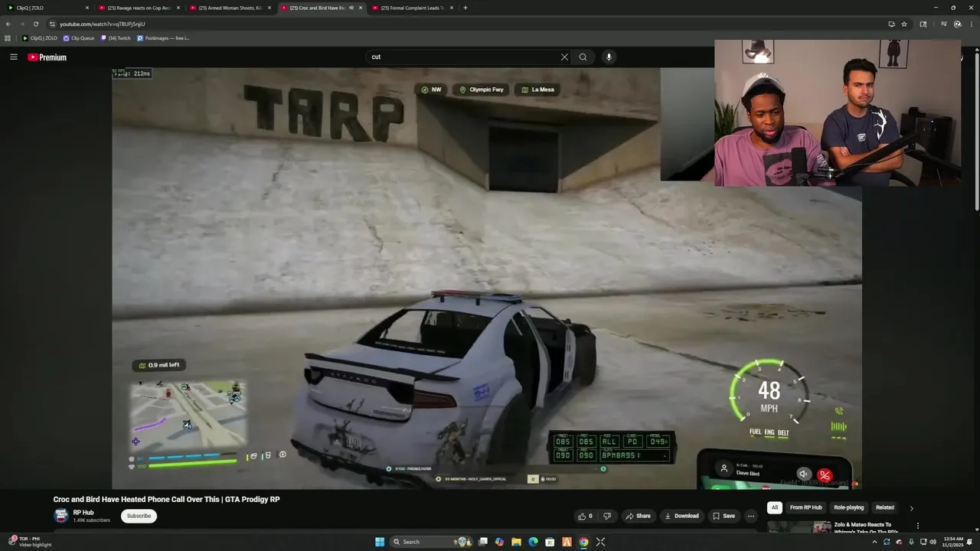Open the bookmarks apps grid icon
Image resolution: width=980 pixels, height=551 pixels.
[x=8, y=37]
